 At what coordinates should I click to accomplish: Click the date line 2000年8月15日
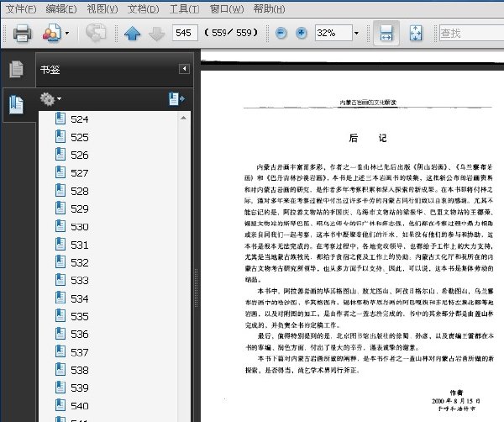pyautogui.click(x=456, y=401)
